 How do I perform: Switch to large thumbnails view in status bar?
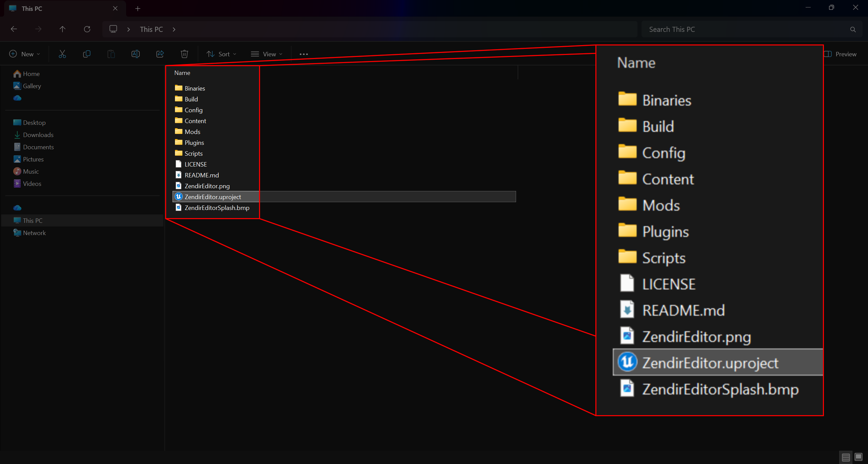pos(859,457)
